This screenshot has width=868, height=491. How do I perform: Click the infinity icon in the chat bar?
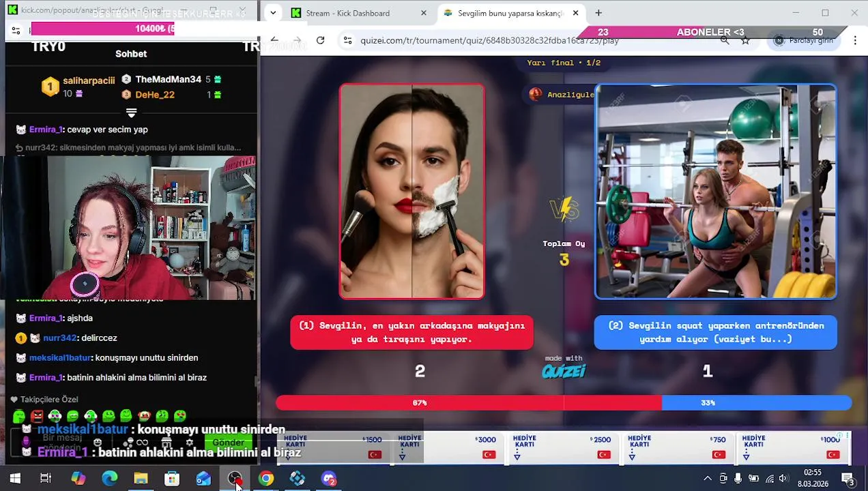(x=142, y=443)
